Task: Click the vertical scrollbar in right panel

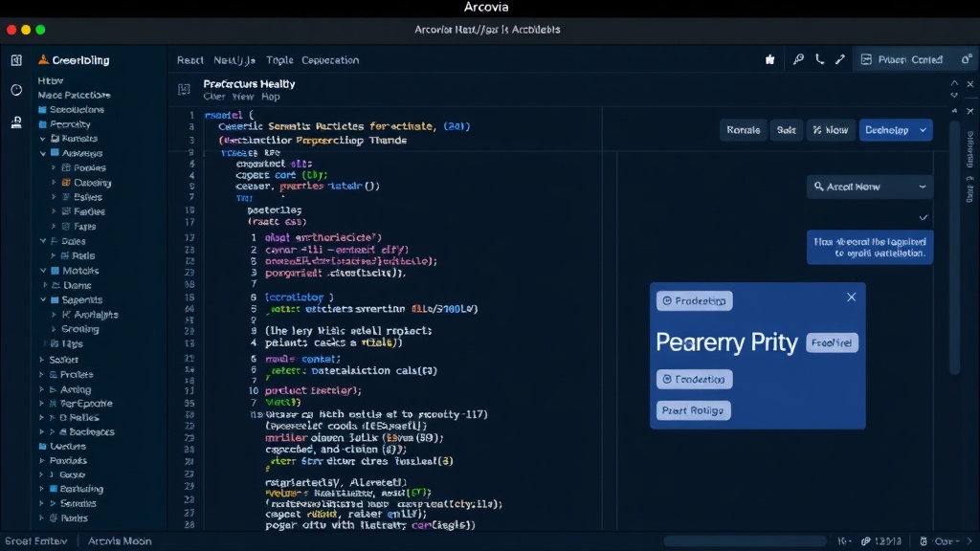Action: [954, 248]
